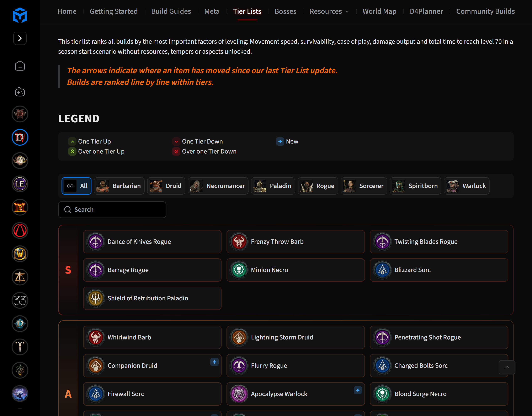Click the 'One Tier Up' legend arrow icon

point(72,142)
